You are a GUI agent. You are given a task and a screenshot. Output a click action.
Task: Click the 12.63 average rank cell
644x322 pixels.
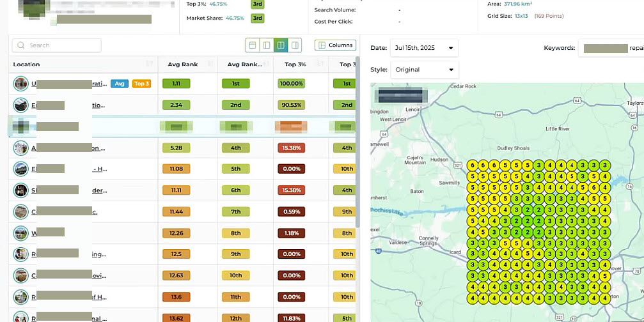tap(177, 275)
